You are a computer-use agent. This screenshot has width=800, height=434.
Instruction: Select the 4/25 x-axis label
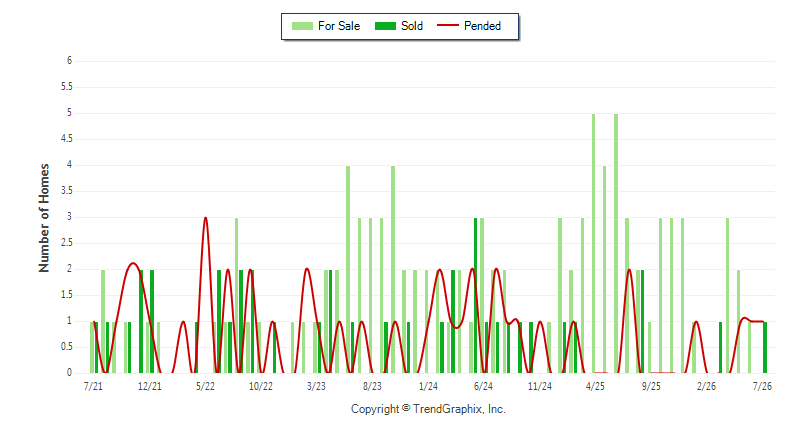(x=595, y=386)
